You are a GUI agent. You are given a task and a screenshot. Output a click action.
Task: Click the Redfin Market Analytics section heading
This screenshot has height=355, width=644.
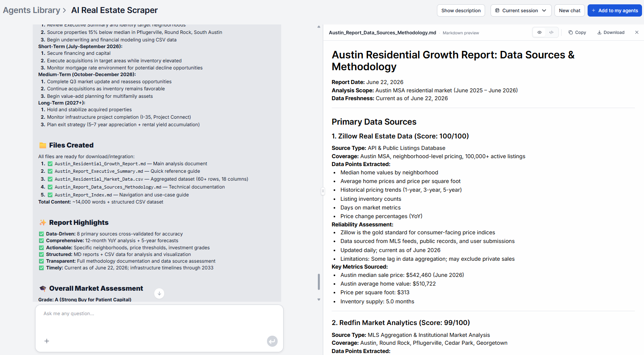(x=401, y=323)
